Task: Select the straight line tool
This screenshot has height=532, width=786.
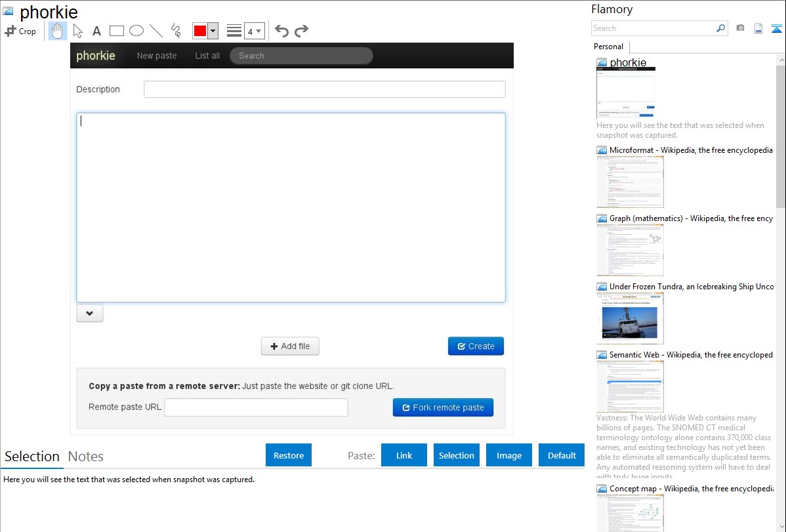Action: [x=156, y=31]
